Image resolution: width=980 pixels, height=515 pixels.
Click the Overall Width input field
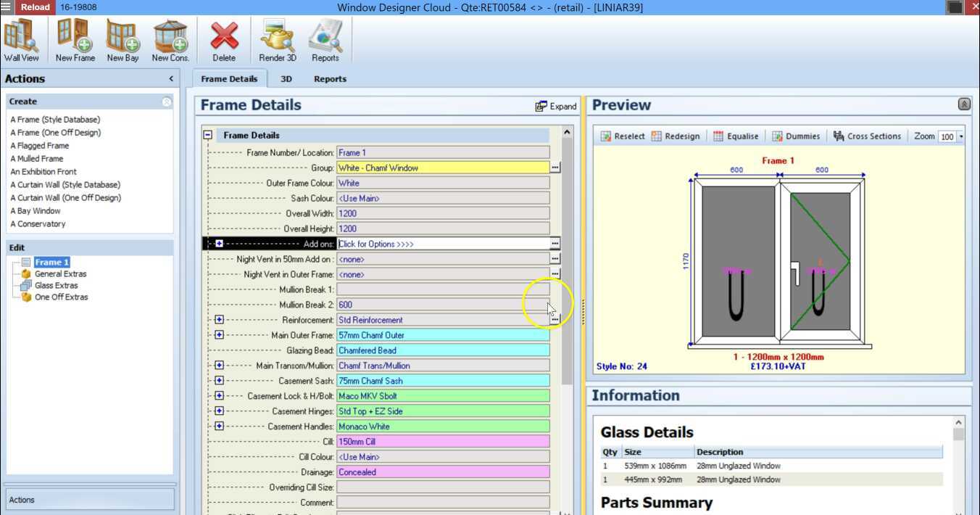[443, 213]
